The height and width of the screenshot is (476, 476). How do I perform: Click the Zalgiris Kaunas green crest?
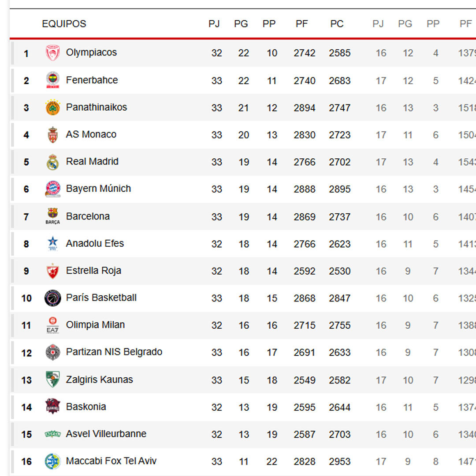pyautogui.click(x=53, y=379)
